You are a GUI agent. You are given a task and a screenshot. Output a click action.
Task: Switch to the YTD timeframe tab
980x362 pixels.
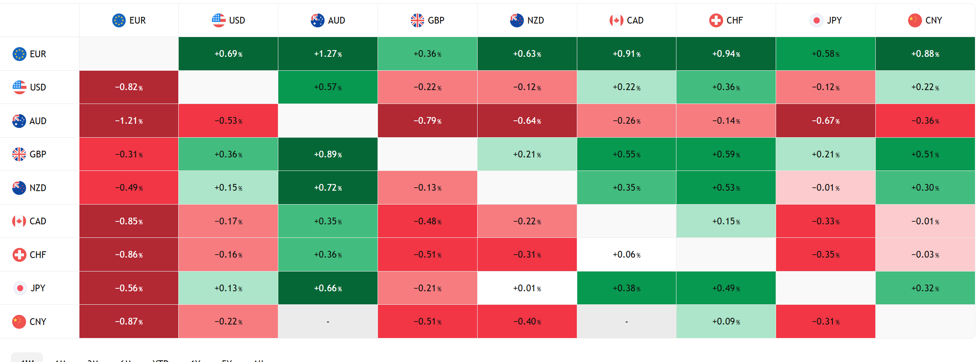pyautogui.click(x=161, y=359)
